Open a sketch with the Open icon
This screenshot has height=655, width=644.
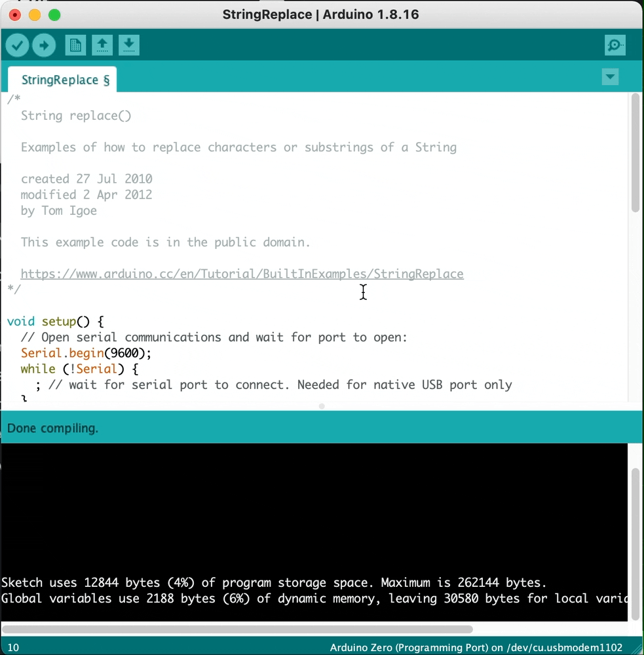coord(102,45)
